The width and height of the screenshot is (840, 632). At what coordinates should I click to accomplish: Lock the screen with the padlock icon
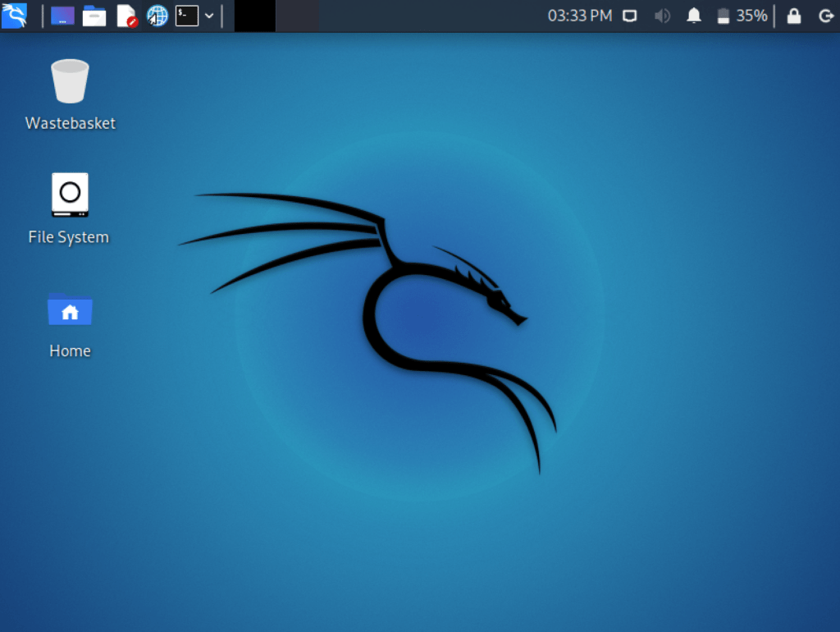(794, 16)
